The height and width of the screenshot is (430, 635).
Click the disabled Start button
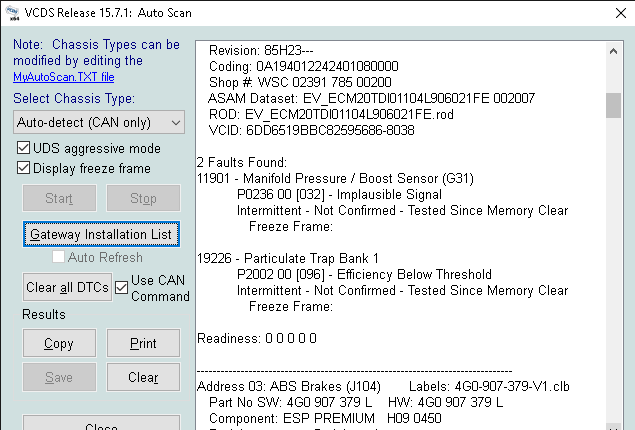[60, 198]
